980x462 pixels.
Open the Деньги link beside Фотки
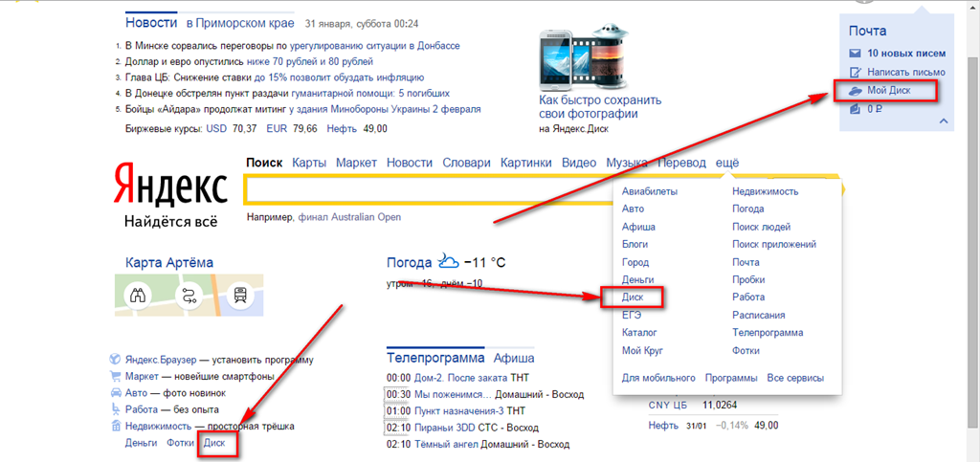pyautogui.click(x=141, y=443)
